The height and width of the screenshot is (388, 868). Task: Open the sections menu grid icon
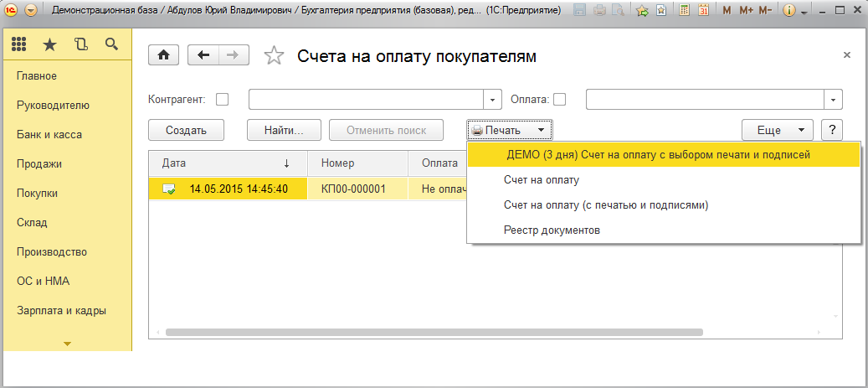19,44
